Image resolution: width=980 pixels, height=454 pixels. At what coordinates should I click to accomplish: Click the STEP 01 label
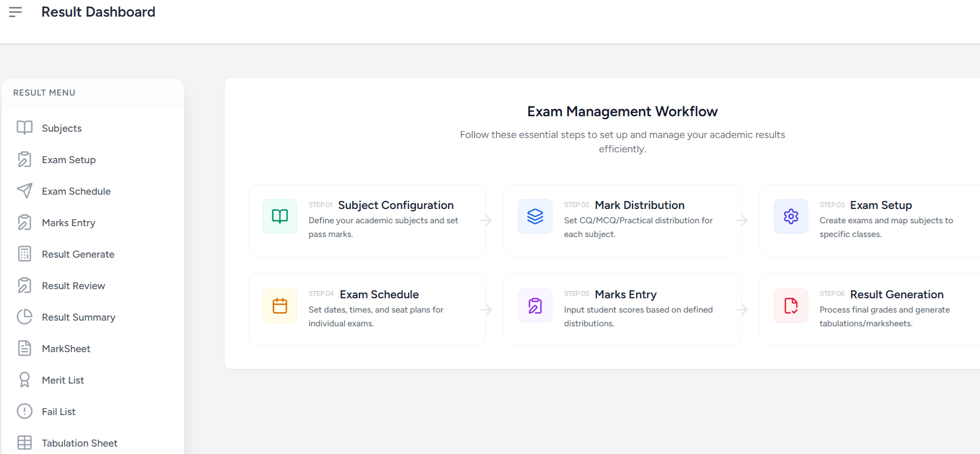(x=321, y=205)
